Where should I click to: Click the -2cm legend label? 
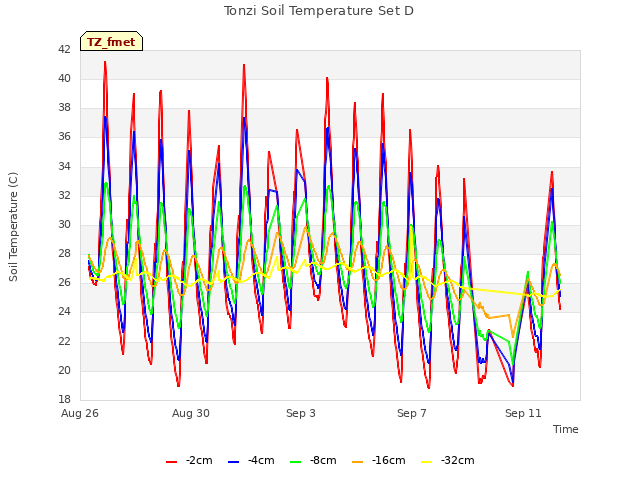pos(199,461)
